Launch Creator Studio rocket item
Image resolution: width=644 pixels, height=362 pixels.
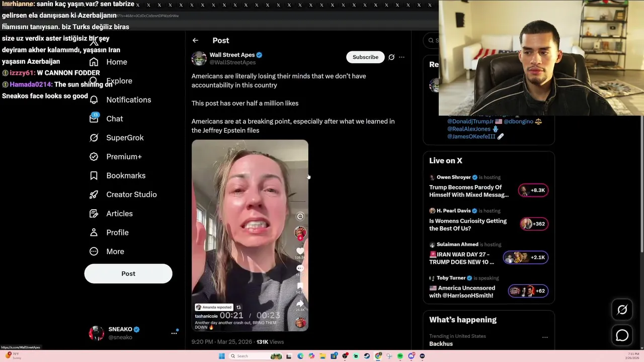click(x=123, y=195)
